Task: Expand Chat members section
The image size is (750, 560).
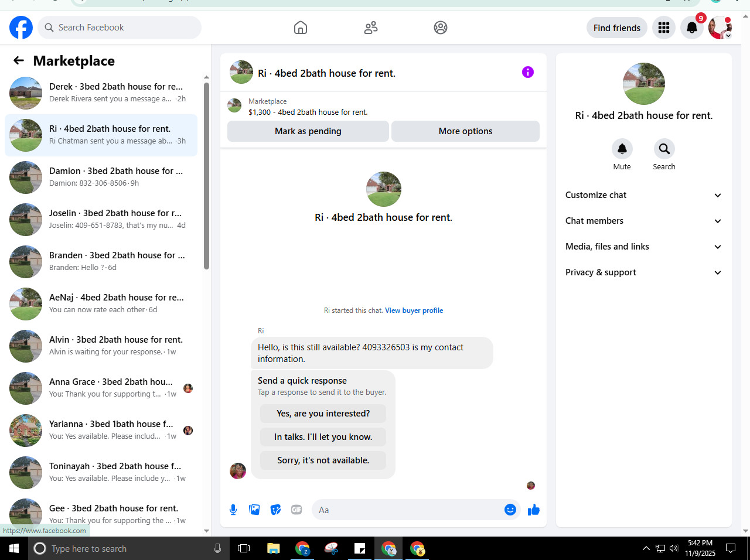Action: pyautogui.click(x=644, y=221)
